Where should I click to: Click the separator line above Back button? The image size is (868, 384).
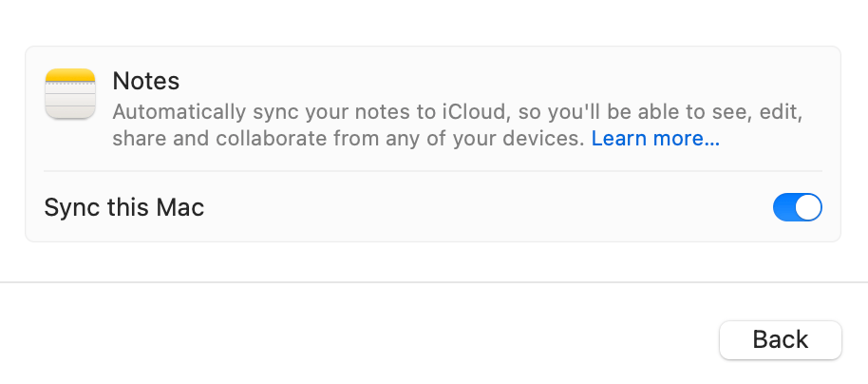434,282
